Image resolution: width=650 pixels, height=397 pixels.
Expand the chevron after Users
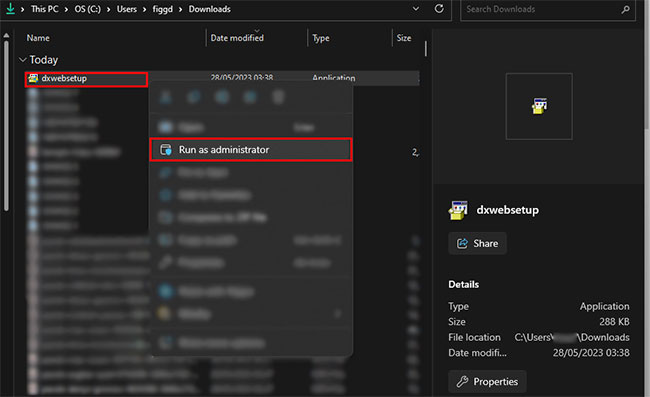pos(144,10)
